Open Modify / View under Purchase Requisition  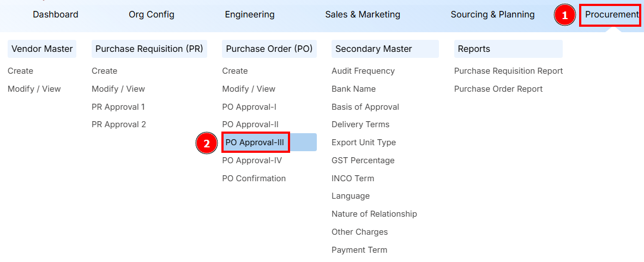118,89
